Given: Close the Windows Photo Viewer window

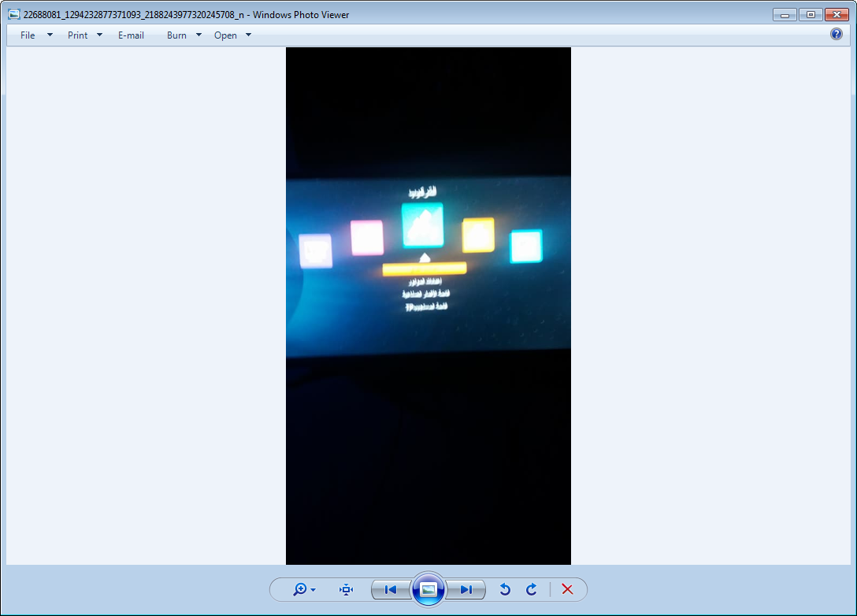Looking at the screenshot, I should [836, 14].
